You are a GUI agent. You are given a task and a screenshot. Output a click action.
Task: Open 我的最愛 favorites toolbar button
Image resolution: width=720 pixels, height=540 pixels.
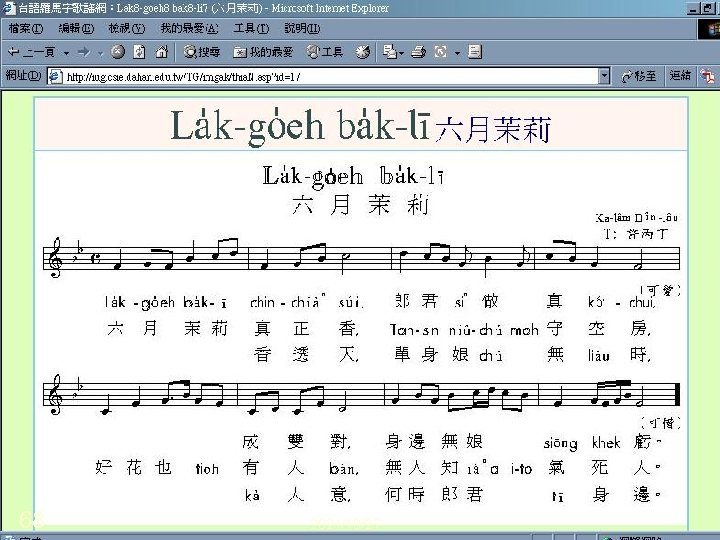(x=263, y=52)
